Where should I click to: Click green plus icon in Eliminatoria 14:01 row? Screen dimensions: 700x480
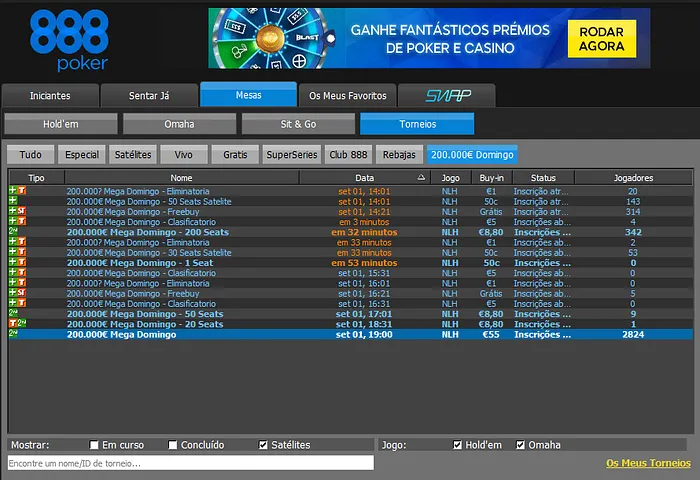(x=12, y=191)
